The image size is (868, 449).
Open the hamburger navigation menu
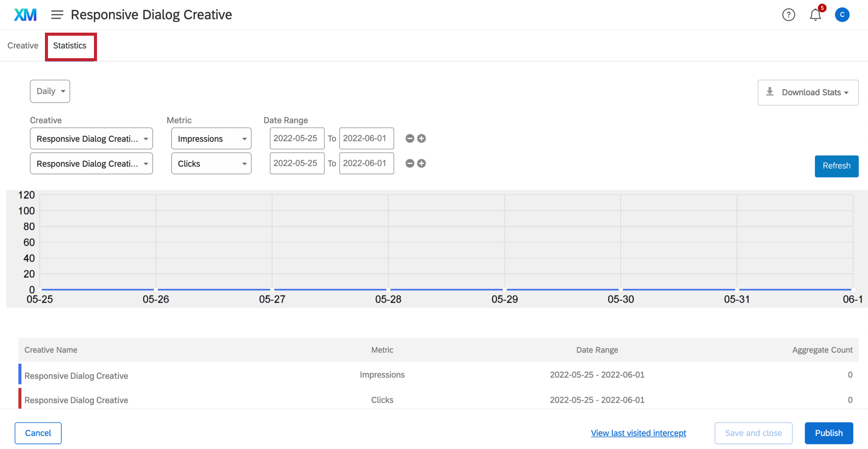57,15
